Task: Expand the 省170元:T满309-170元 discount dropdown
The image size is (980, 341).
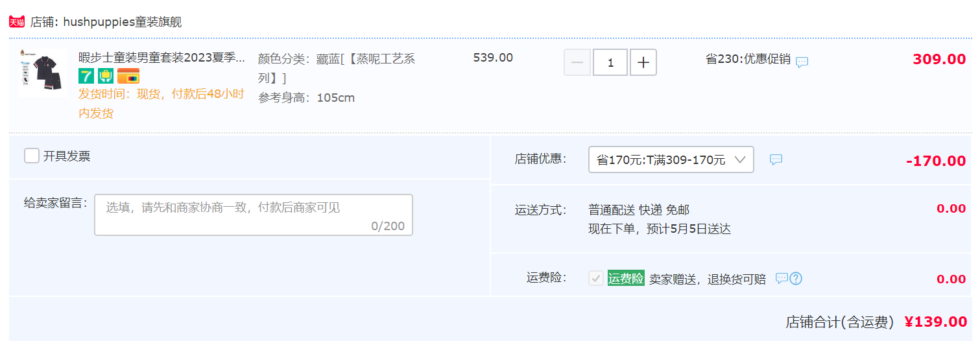Action: tap(671, 159)
